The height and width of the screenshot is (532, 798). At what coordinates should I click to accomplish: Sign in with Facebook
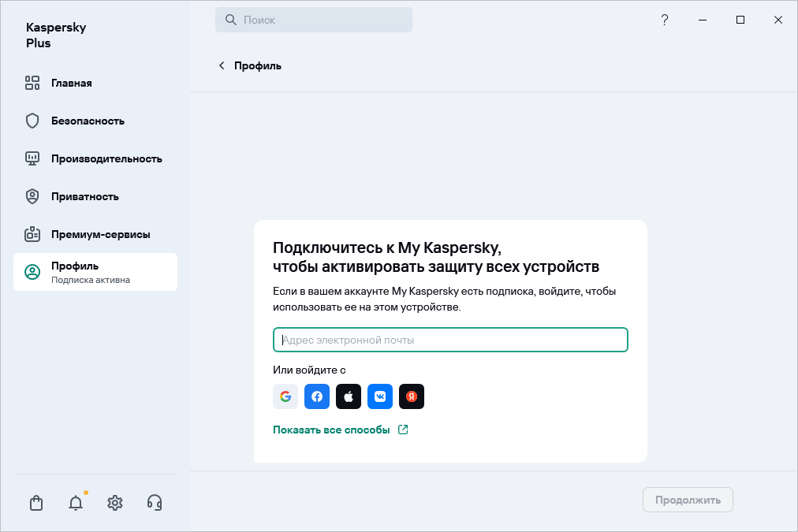click(x=316, y=396)
